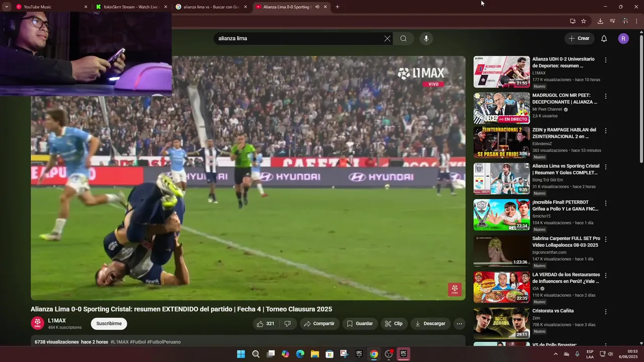The width and height of the screenshot is (644, 362).
Task: Show hidden system tray icons
Action: [x=555, y=354]
